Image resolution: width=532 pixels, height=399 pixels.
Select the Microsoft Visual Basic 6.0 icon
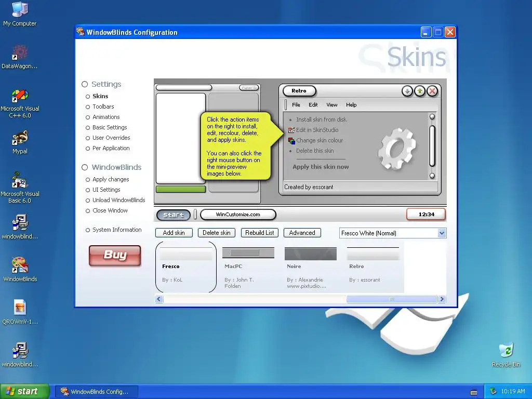[x=20, y=188]
